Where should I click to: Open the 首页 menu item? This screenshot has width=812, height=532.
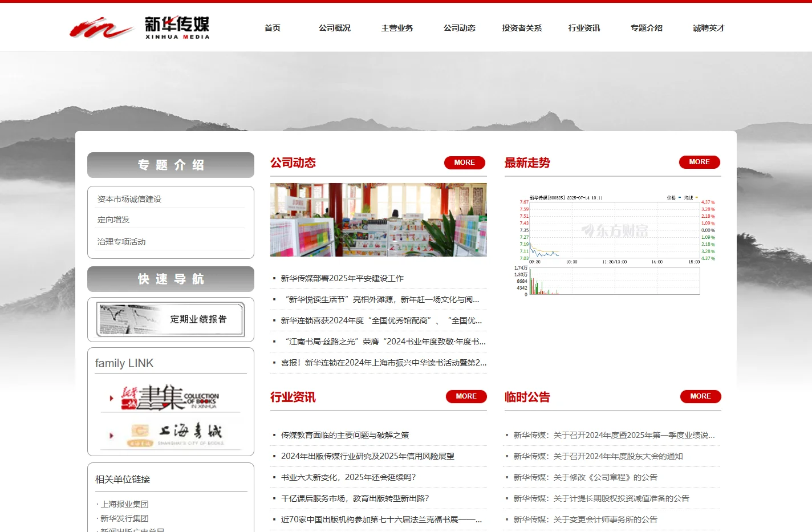pos(273,28)
